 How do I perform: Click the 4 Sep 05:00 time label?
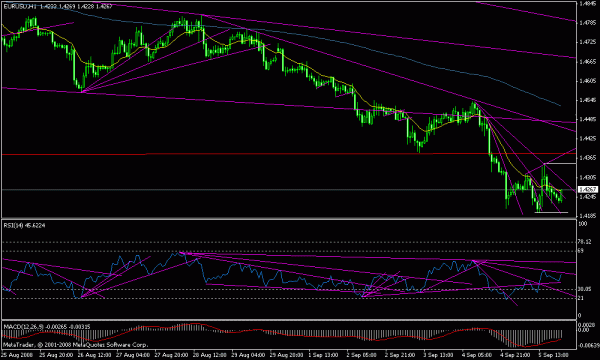coord(476,355)
